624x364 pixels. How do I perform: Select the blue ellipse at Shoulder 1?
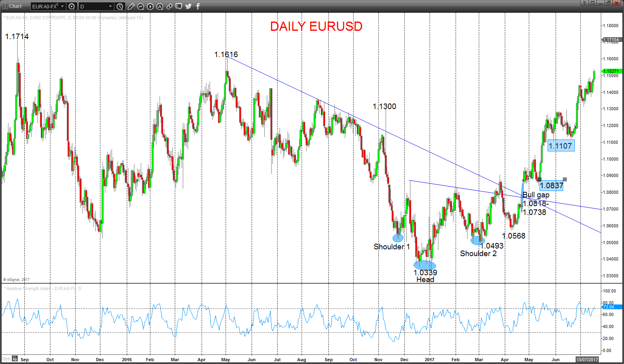pyautogui.click(x=398, y=238)
